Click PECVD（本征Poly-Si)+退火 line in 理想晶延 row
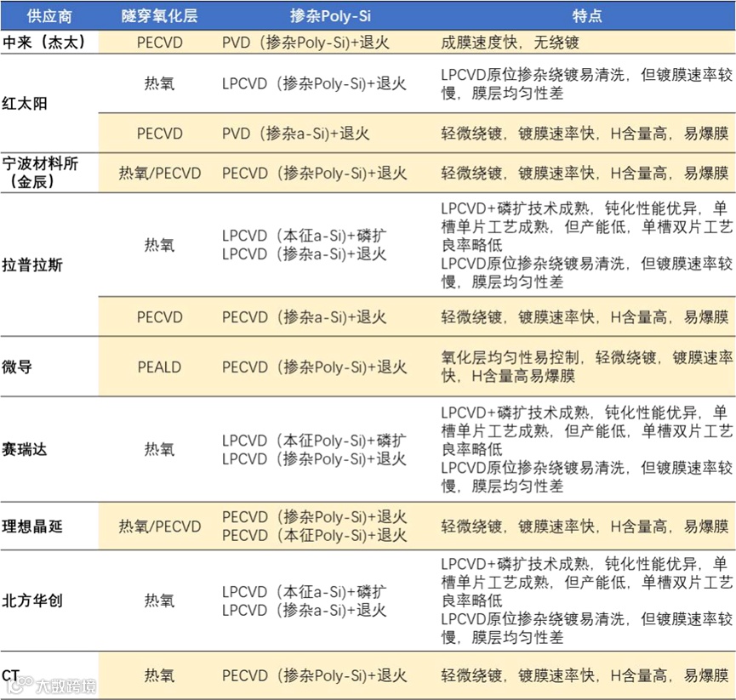Image resolution: width=736 pixels, height=700 pixels. (315, 535)
